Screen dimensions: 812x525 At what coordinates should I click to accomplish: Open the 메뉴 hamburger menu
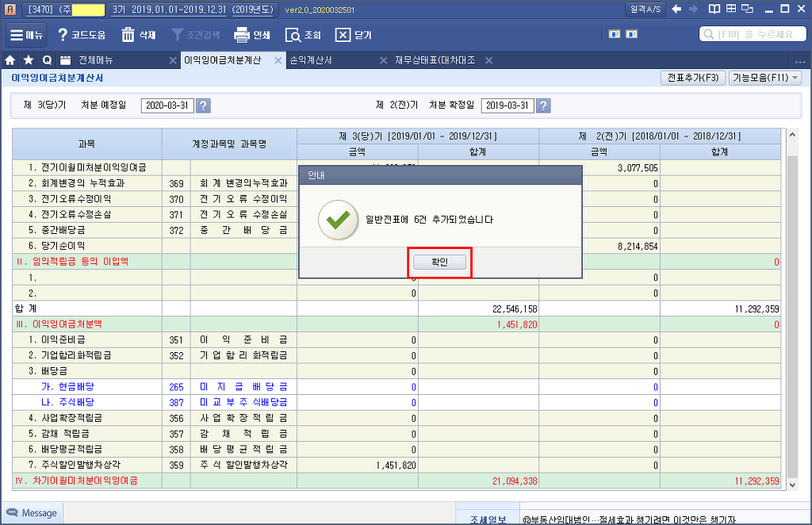pyautogui.click(x=26, y=35)
